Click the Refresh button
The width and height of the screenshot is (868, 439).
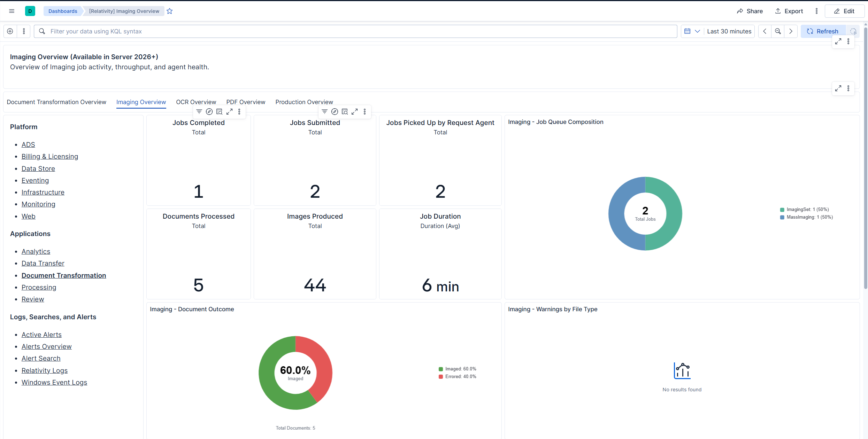click(x=823, y=31)
